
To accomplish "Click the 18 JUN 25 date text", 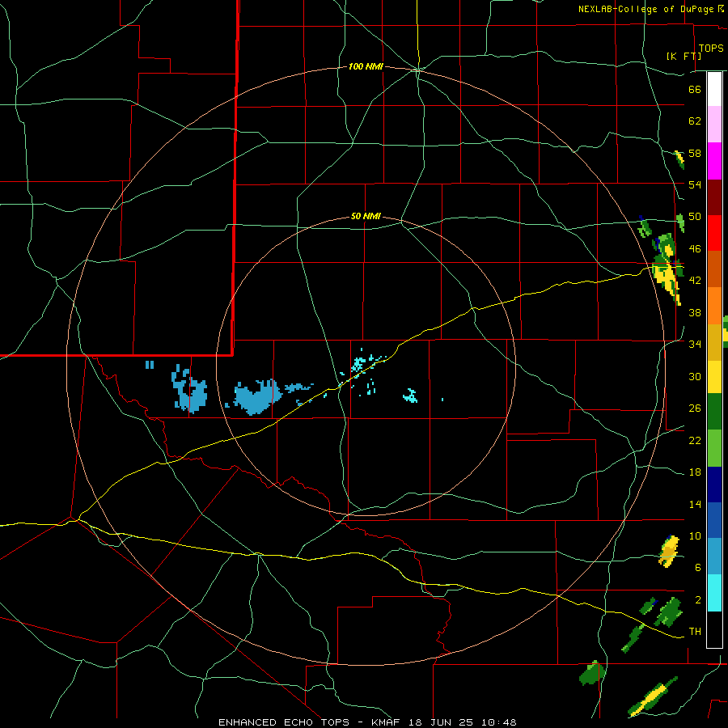I will [442, 722].
